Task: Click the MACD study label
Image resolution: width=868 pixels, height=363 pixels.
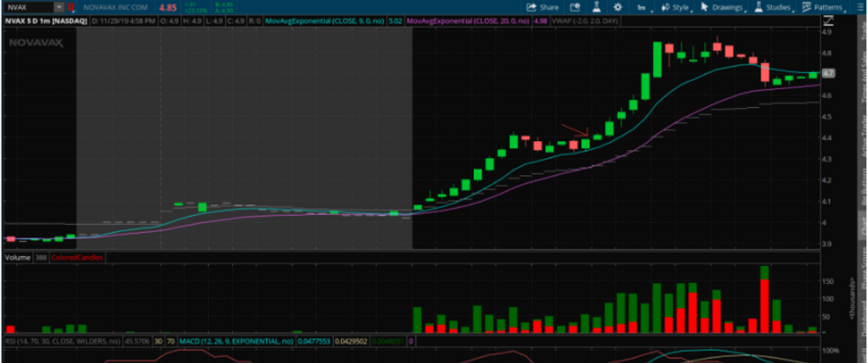Action: [x=236, y=341]
